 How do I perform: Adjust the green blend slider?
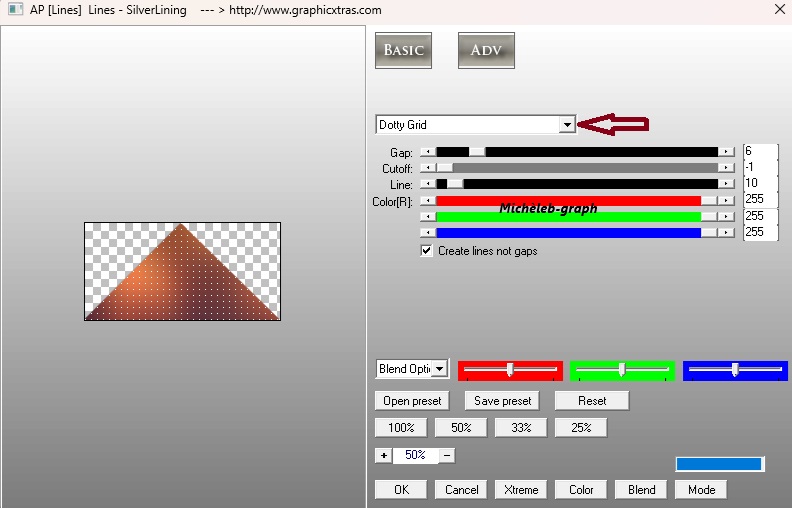(x=622, y=370)
